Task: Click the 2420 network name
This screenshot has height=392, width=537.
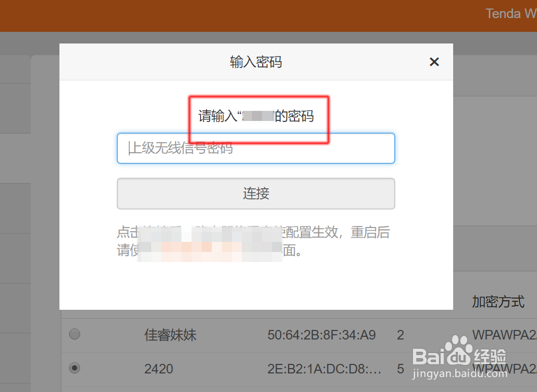Action: click(x=159, y=369)
